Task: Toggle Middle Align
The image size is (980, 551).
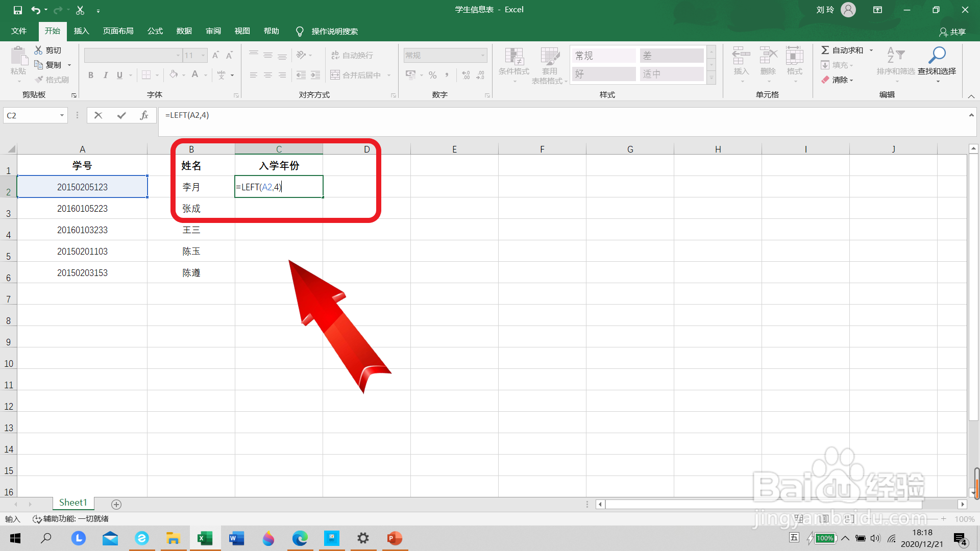Action: tap(268, 55)
